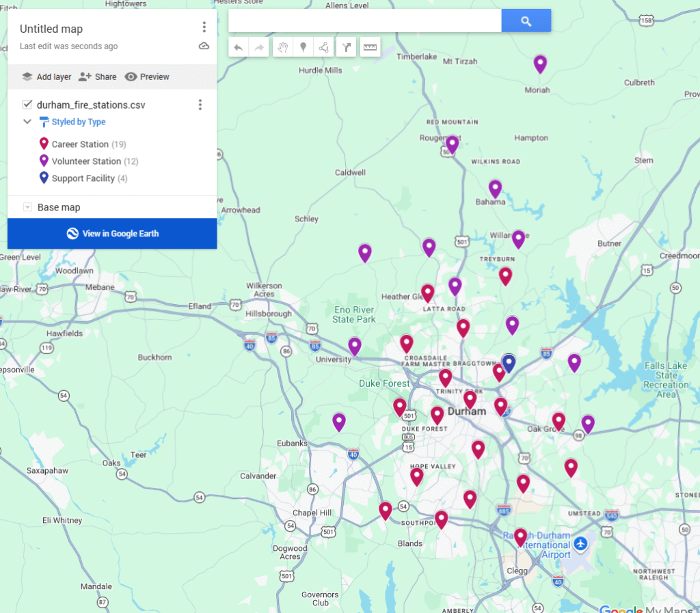Viewport: 700px width, 613px height.
Task: Click the Eno River State Park label
Action: [353, 314]
